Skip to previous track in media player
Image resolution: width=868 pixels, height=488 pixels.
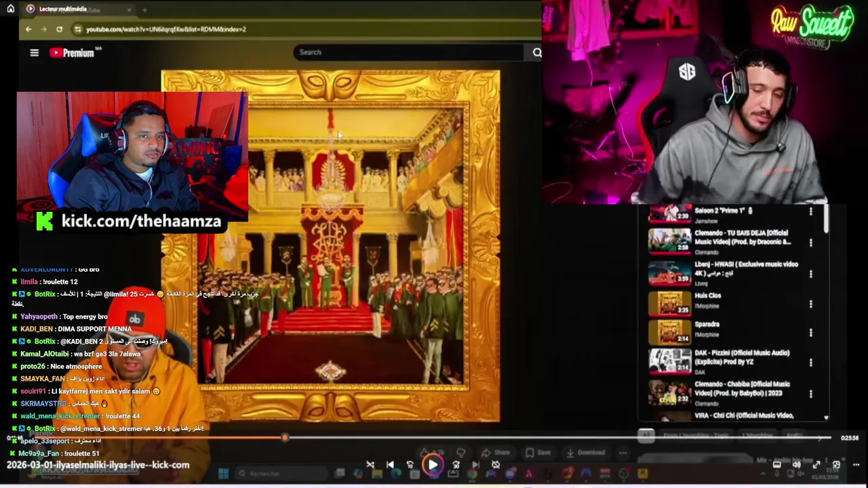(390, 464)
